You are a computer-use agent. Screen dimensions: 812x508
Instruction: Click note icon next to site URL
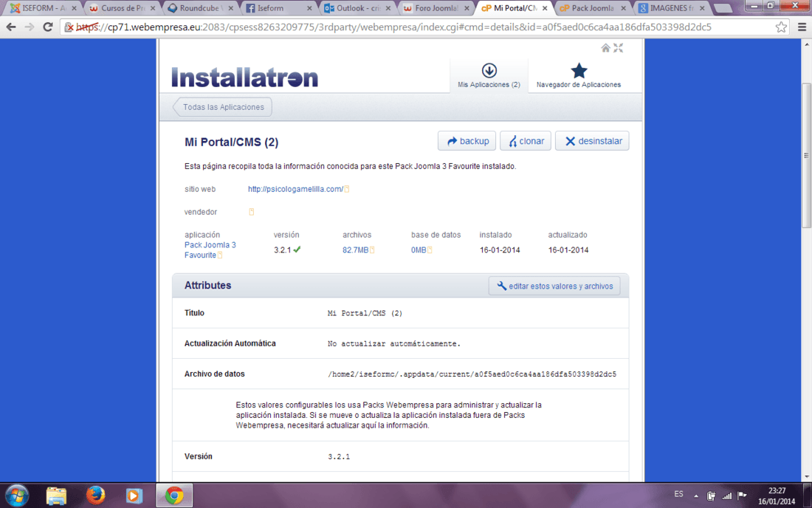click(x=347, y=189)
